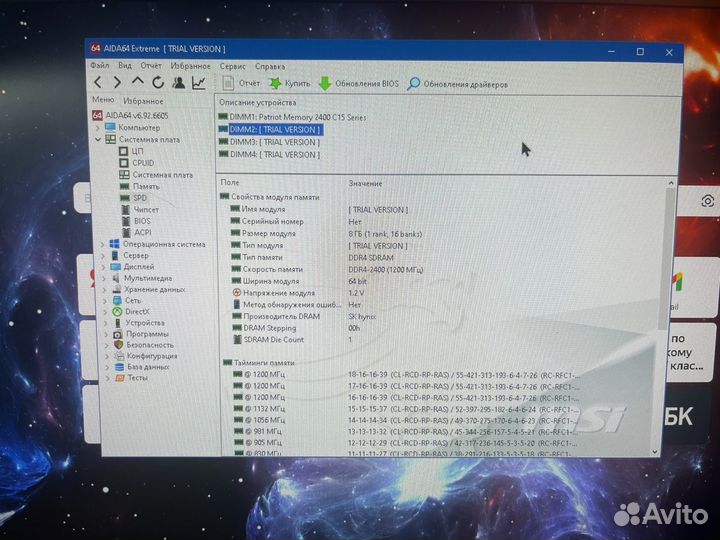Expand the Сервер tree node
This screenshot has width=720, height=540.
coord(103,256)
